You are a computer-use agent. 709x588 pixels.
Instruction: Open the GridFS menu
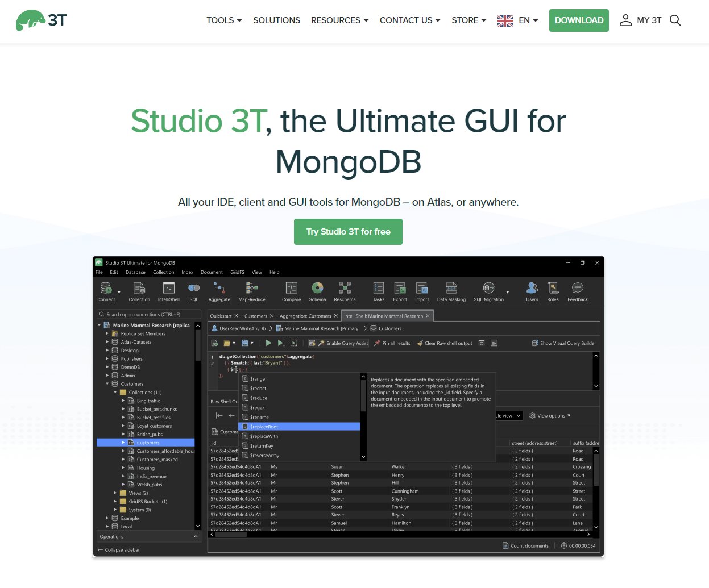237,272
